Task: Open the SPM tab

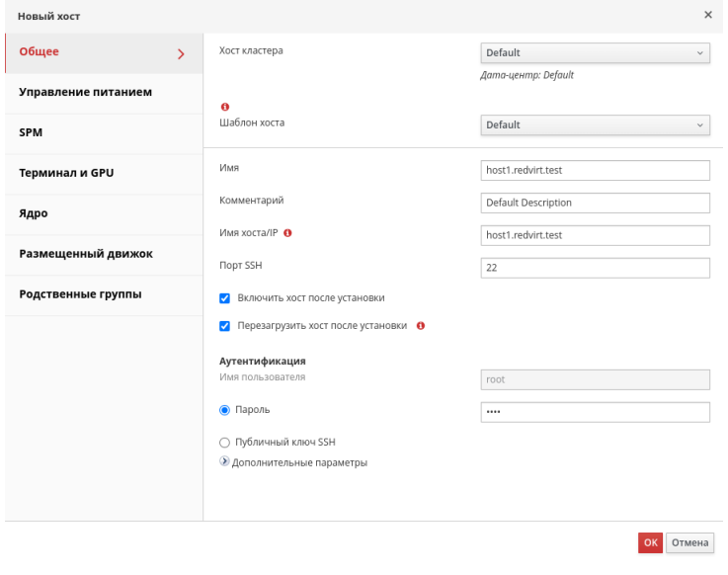Action: click(104, 132)
